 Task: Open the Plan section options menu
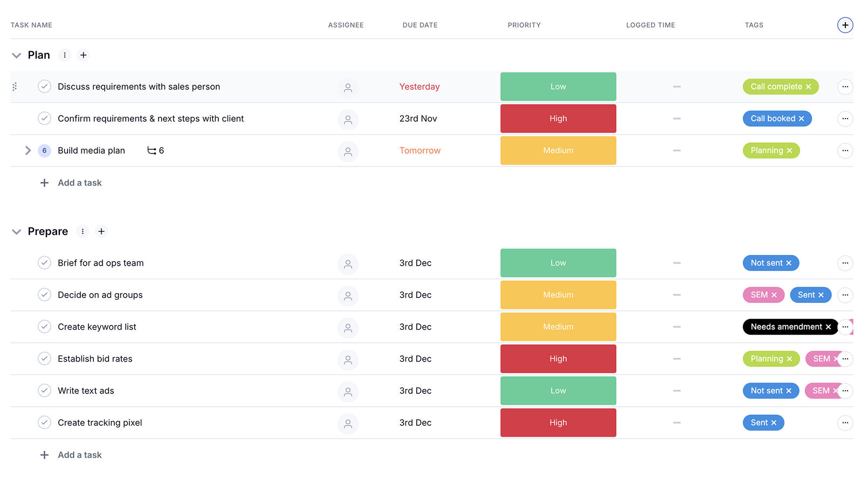65,55
